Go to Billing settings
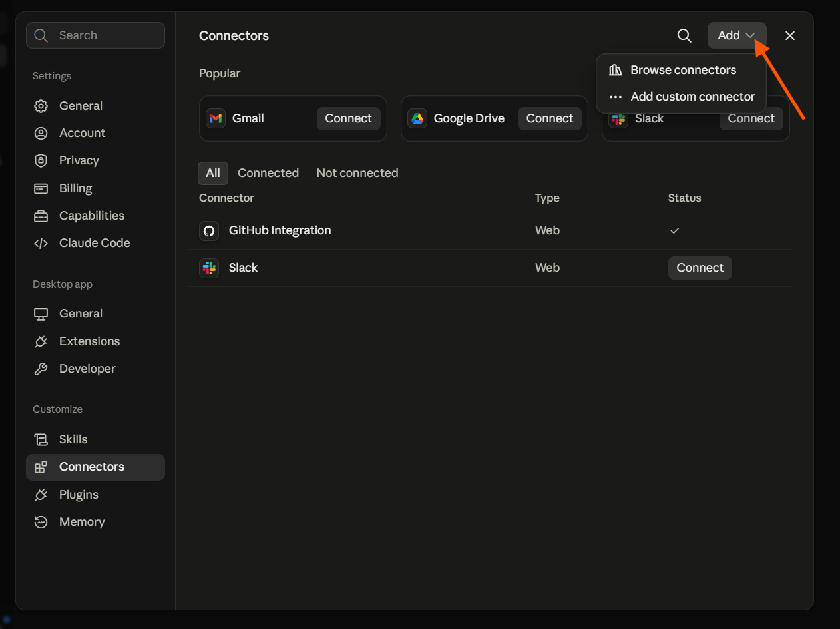The image size is (840, 629). tap(95, 188)
